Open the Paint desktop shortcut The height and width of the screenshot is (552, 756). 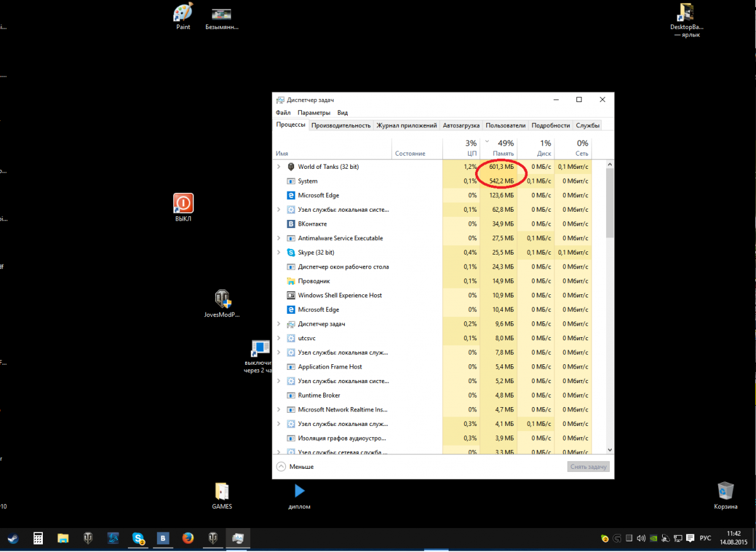[183, 14]
